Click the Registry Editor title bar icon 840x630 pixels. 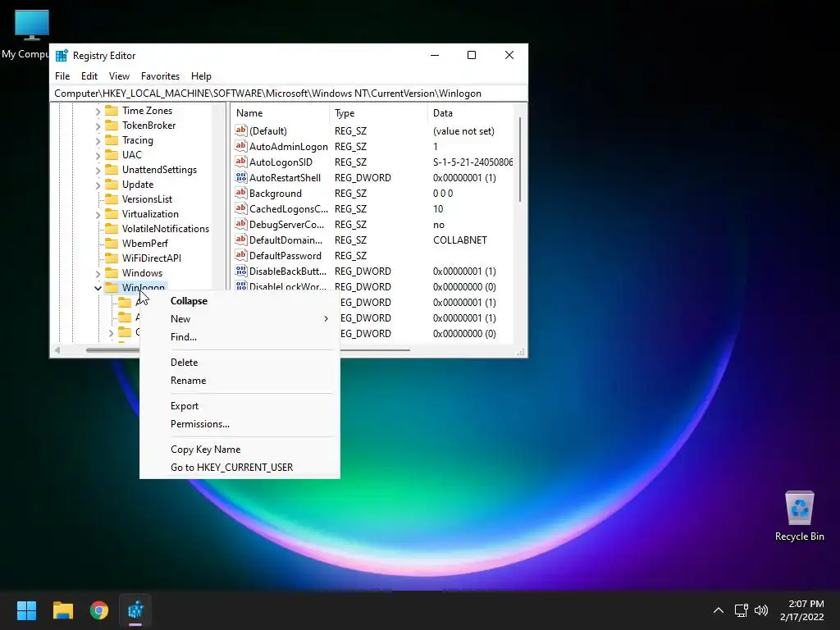(62, 55)
